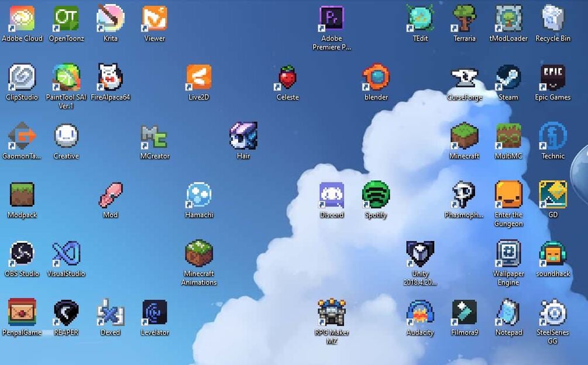Image resolution: width=588 pixels, height=365 pixels.
Task: Open Enter the Gungeon shortcut
Action: [x=508, y=195]
